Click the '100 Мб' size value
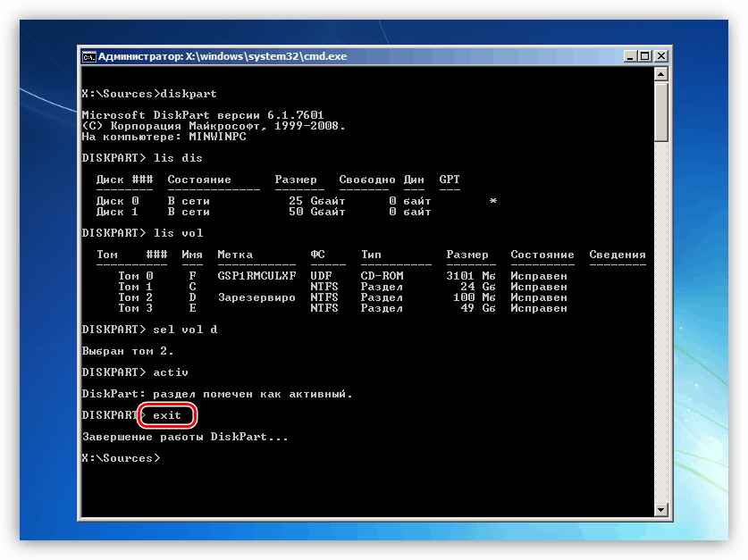Image resolution: width=748 pixels, height=560 pixels. coord(475,297)
